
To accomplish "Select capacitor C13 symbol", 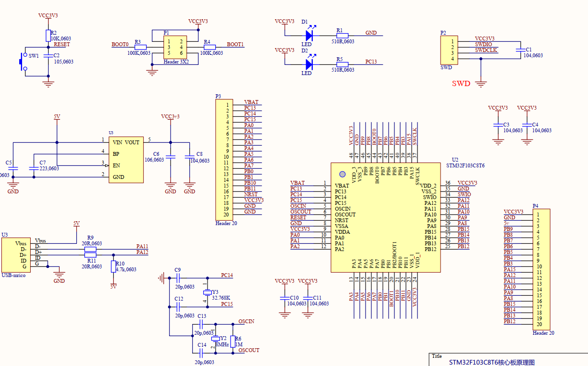I will 202,324.
